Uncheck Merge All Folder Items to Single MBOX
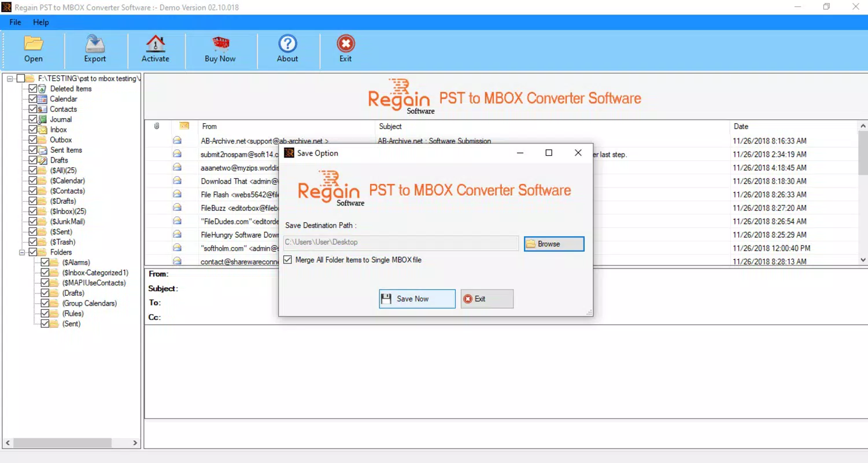 point(288,260)
